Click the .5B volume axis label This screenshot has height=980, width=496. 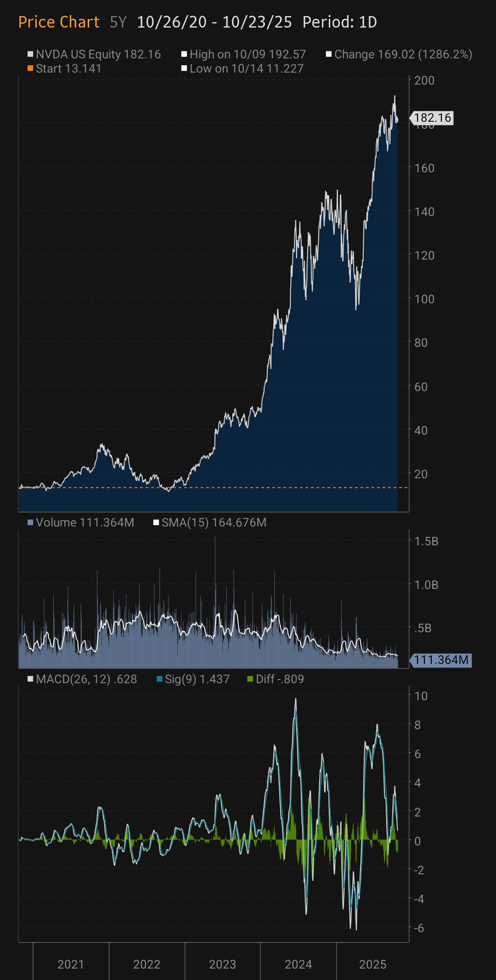[423, 628]
